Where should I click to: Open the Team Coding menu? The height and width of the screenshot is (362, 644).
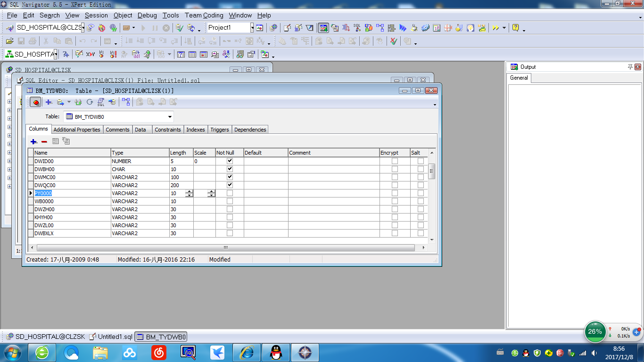coord(204,15)
